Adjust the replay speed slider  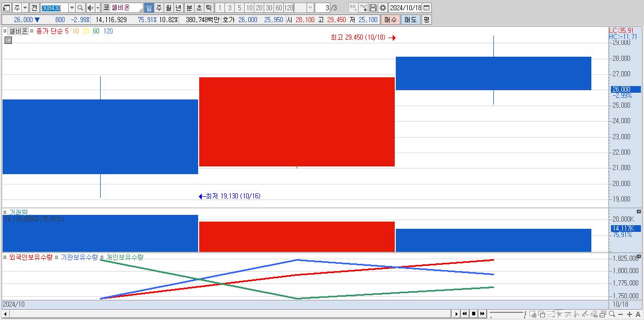[507, 314]
